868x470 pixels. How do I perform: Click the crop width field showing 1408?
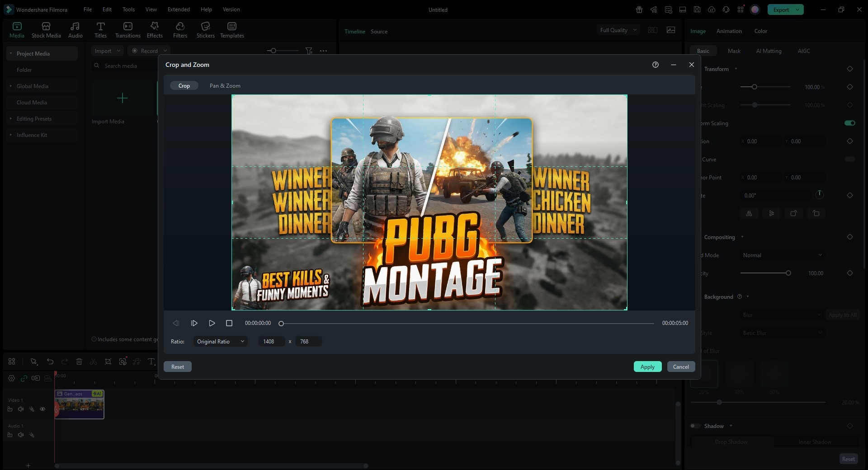[271, 341]
